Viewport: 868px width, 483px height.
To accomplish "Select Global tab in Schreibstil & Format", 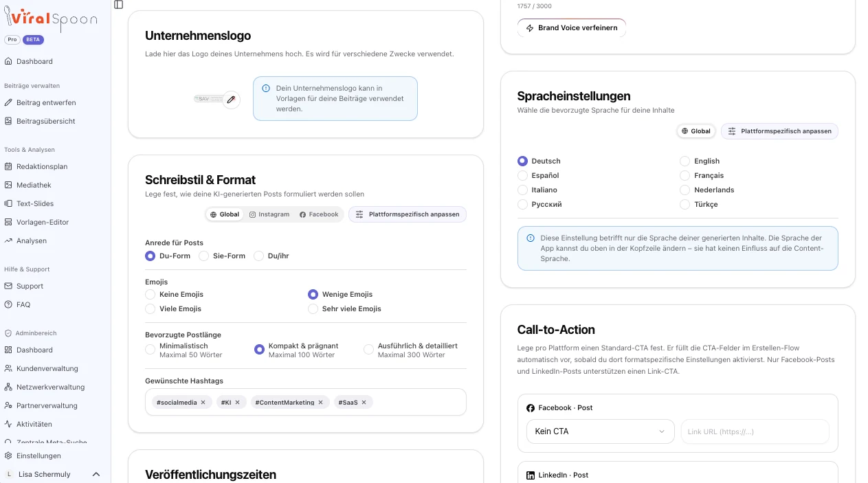I will [225, 214].
